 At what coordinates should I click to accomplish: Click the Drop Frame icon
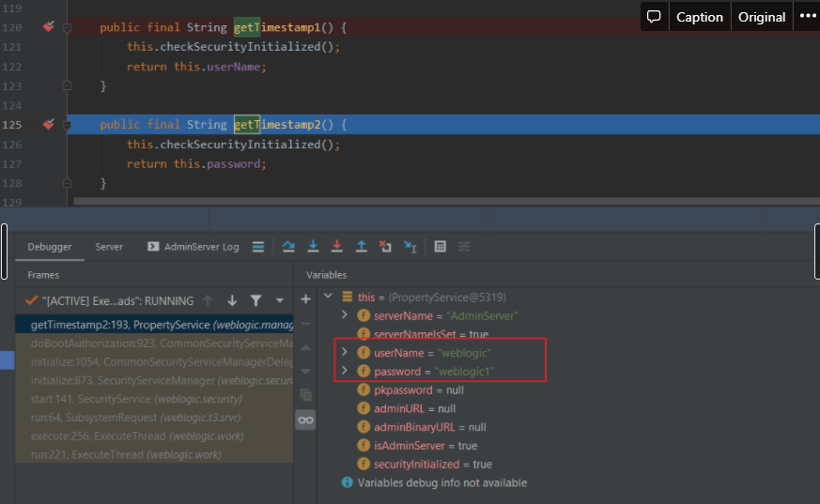[385, 247]
